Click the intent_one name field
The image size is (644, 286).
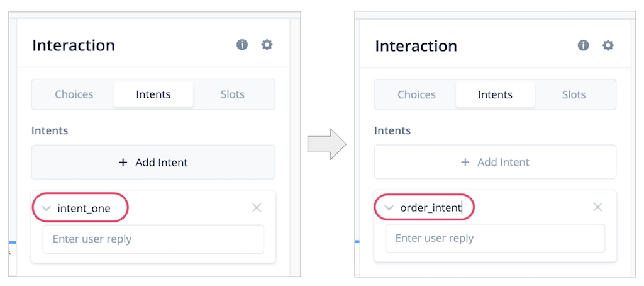point(84,209)
